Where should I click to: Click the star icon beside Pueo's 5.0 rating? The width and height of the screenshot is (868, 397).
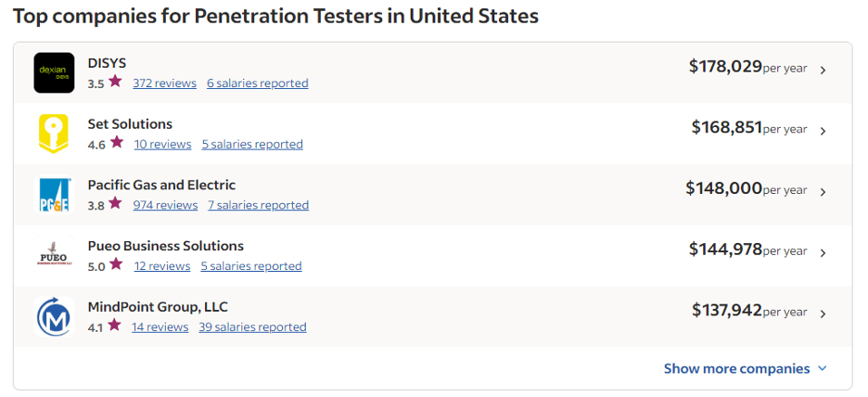click(x=116, y=264)
